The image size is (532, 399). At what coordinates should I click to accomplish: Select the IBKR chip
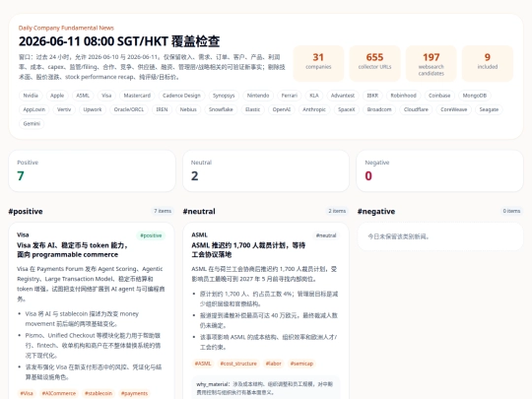(x=372, y=96)
